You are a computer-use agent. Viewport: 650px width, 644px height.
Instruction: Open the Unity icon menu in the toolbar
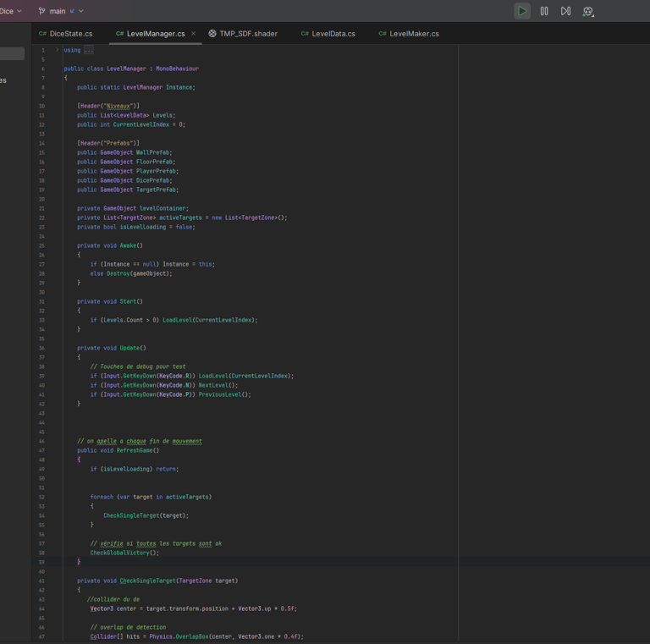coord(588,11)
